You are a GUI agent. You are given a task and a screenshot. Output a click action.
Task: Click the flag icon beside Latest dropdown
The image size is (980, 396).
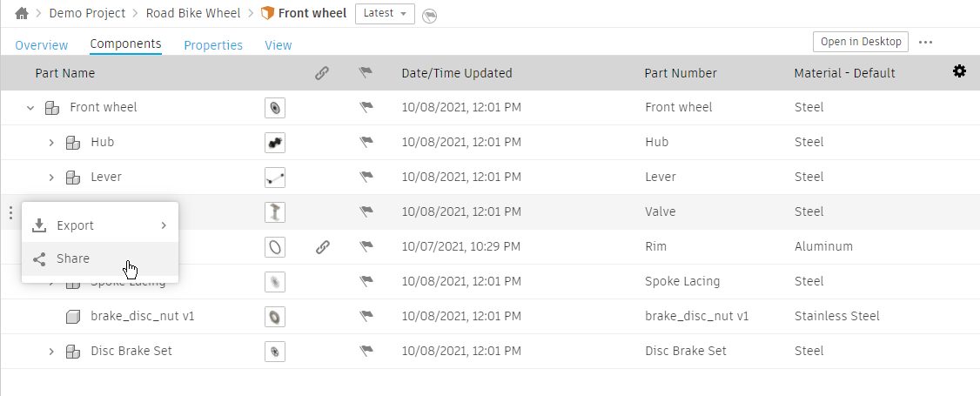tap(429, 16)
